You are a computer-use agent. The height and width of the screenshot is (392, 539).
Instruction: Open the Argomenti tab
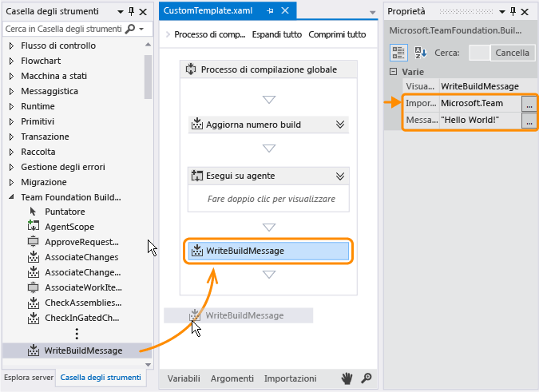(232, 378)
